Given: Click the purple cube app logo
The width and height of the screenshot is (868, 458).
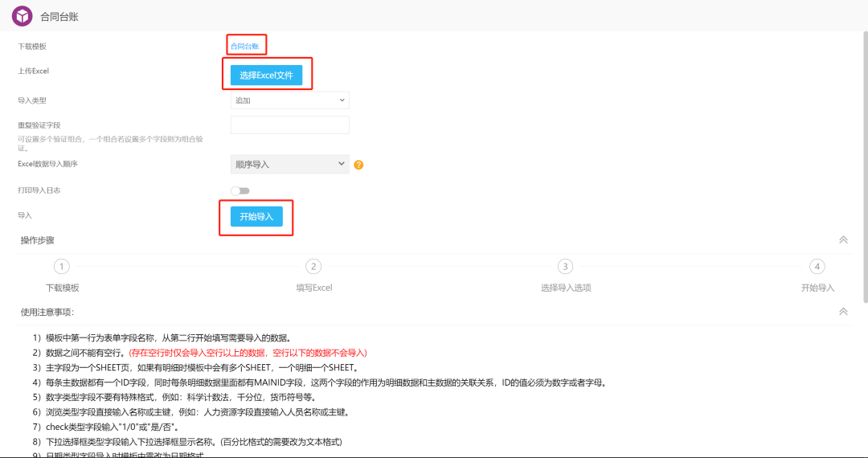Looking at the screenshot, I should (x=23, y=16).
